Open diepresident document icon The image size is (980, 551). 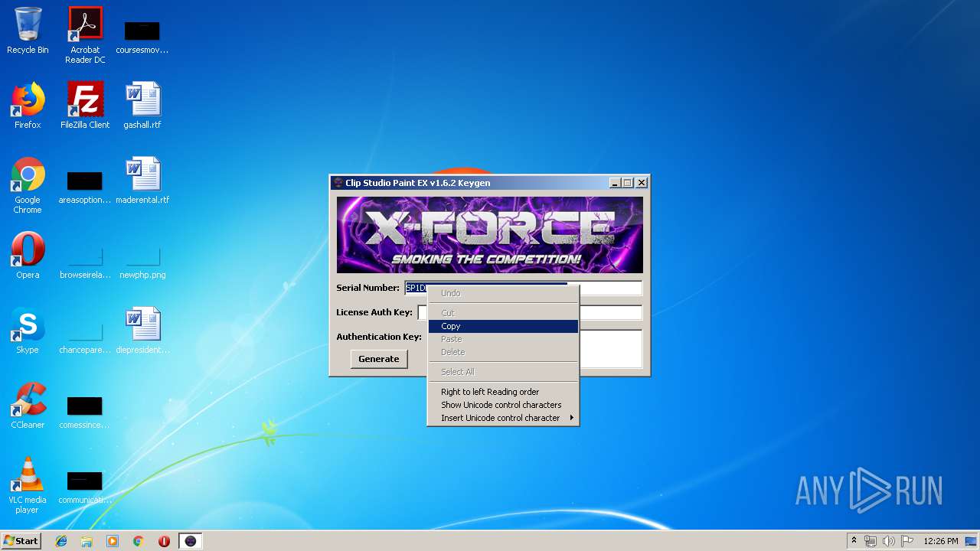[142, 331]
